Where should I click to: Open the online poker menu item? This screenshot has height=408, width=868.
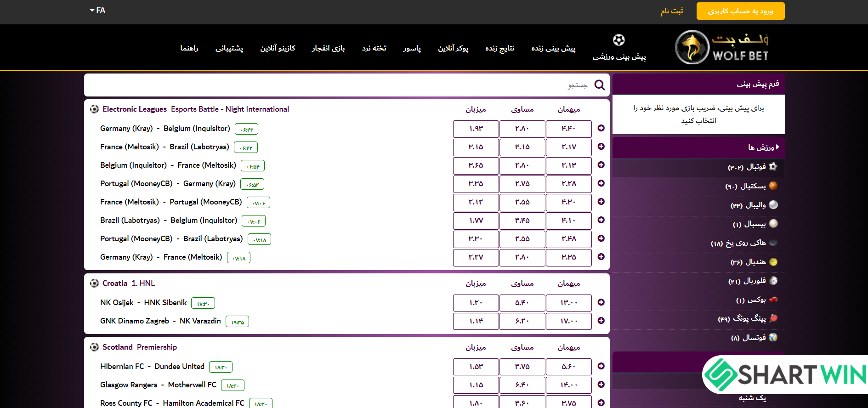[x=453, y=48]
